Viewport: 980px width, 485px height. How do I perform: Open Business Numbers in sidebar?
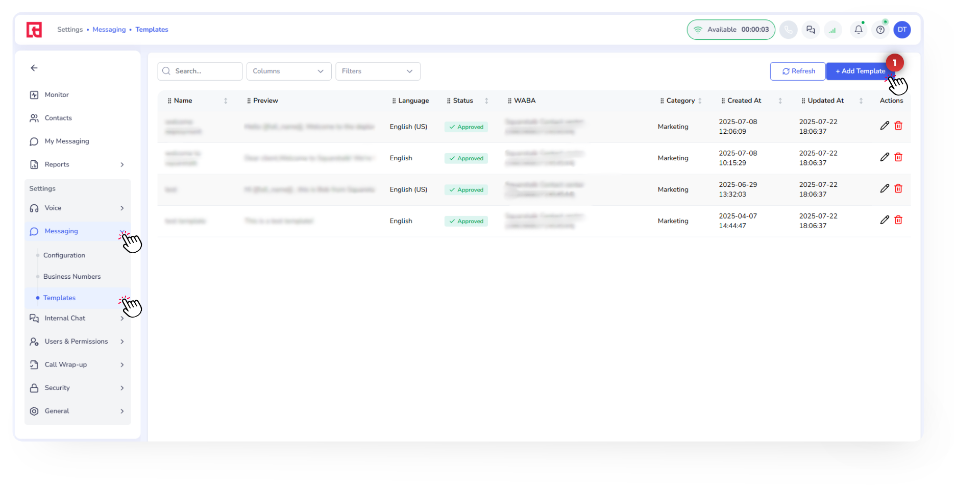tap(72, 276)
